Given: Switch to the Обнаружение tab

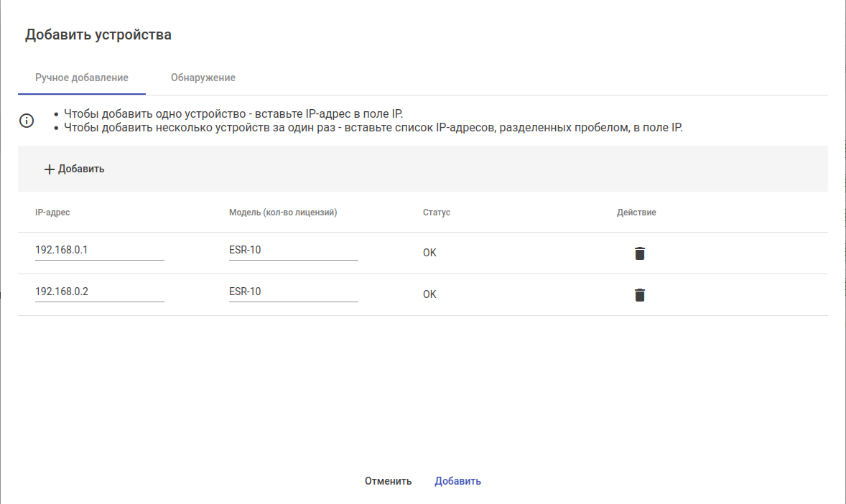Looking at the screenshot, I should pos(203,78).
